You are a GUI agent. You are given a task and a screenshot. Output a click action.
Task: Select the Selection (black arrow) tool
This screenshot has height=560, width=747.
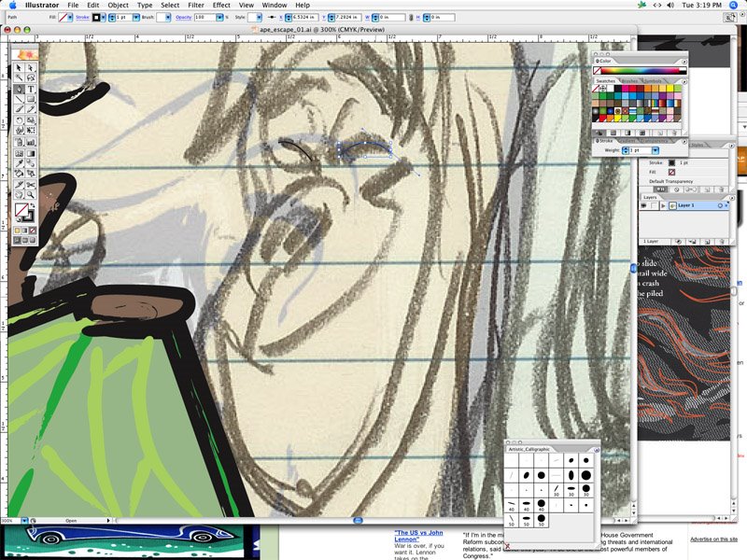(19, 68)
